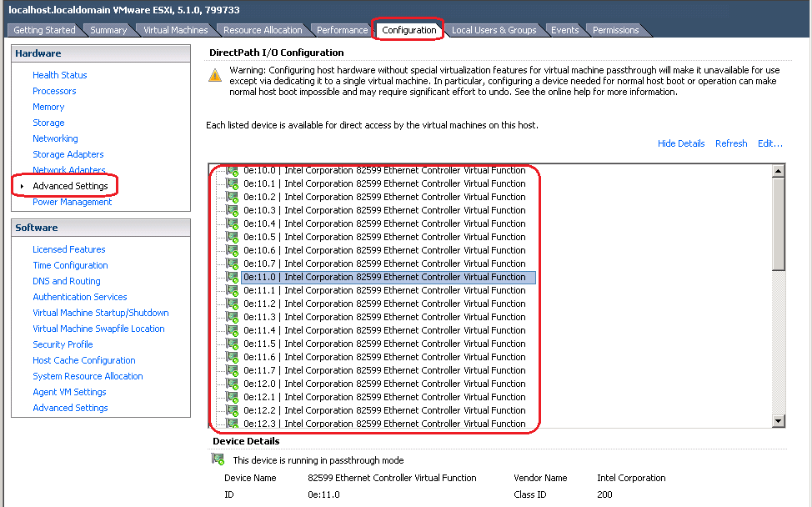Click the device icon for 0e:12.1
Image resolution: width=812 pixels, height=507 pixels.
tap(233, 398)
